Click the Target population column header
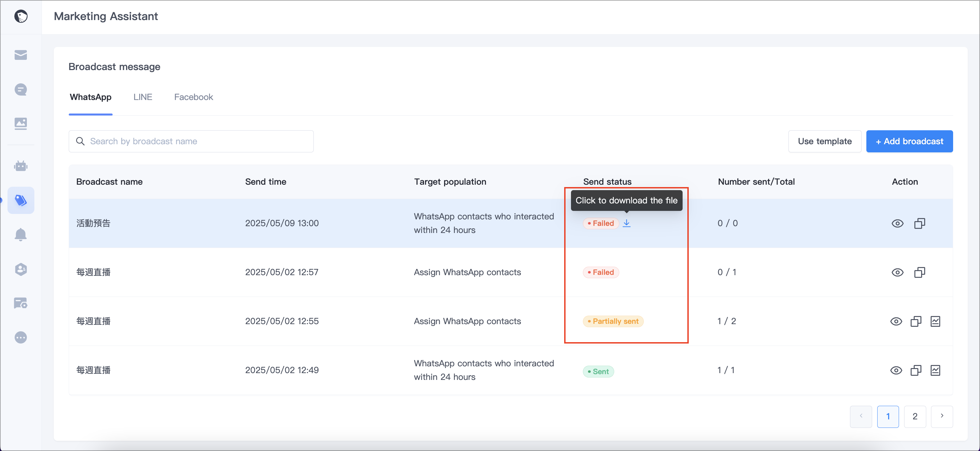The image size is (980, 451). point(450,182)
